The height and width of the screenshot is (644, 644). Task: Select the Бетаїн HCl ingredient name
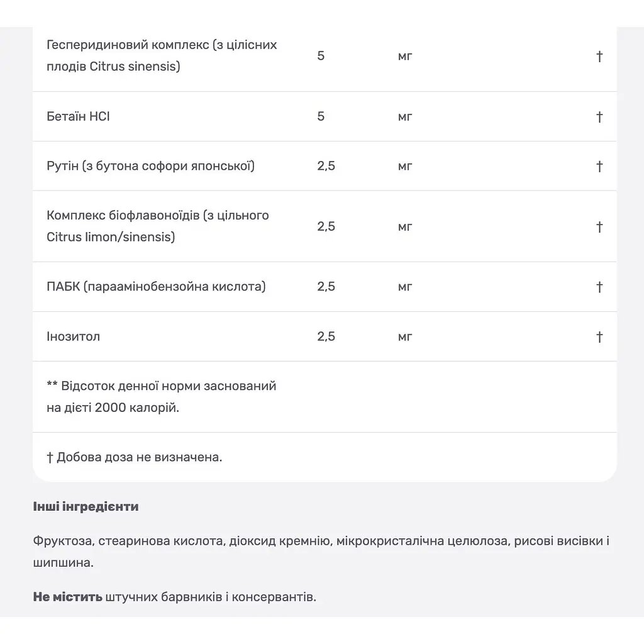pyautogui.click(x=78, y=116)
